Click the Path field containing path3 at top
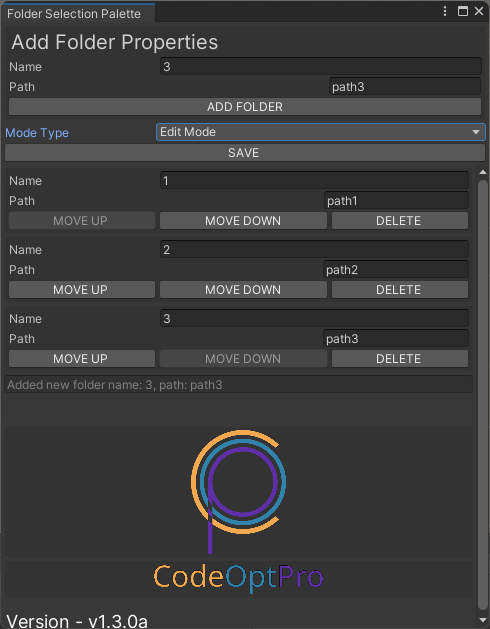 (405, 87)
